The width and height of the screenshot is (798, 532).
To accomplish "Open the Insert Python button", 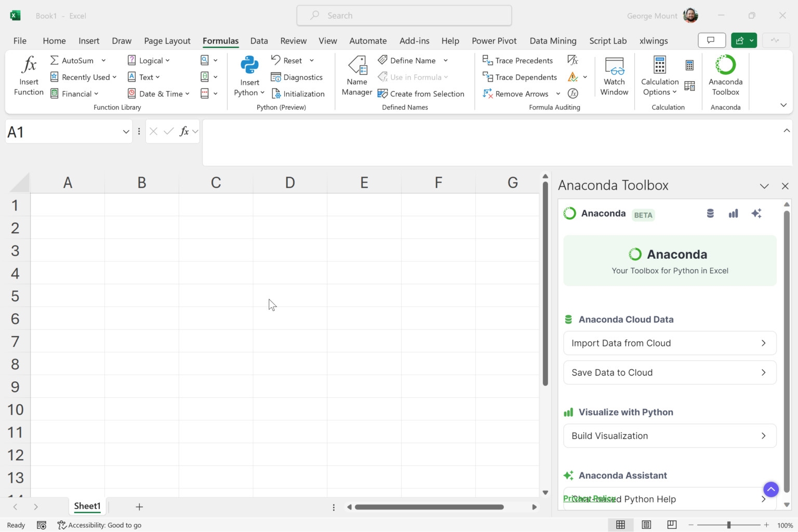I will click(249, 77).
